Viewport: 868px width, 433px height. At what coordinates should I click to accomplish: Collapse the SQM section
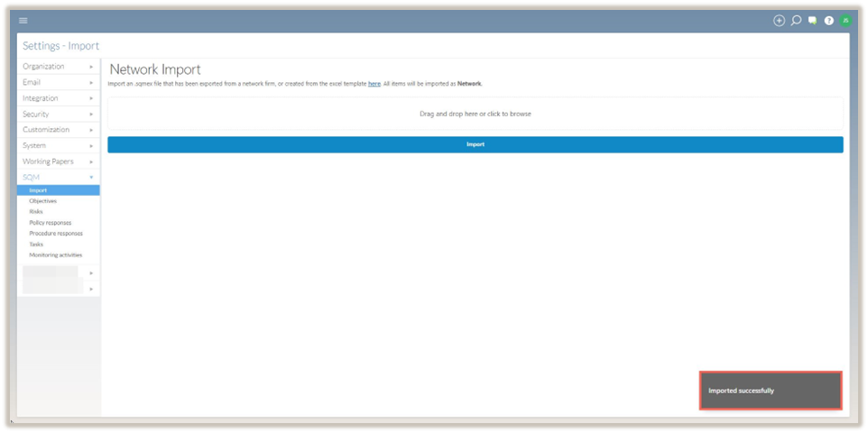pos(58,177)
